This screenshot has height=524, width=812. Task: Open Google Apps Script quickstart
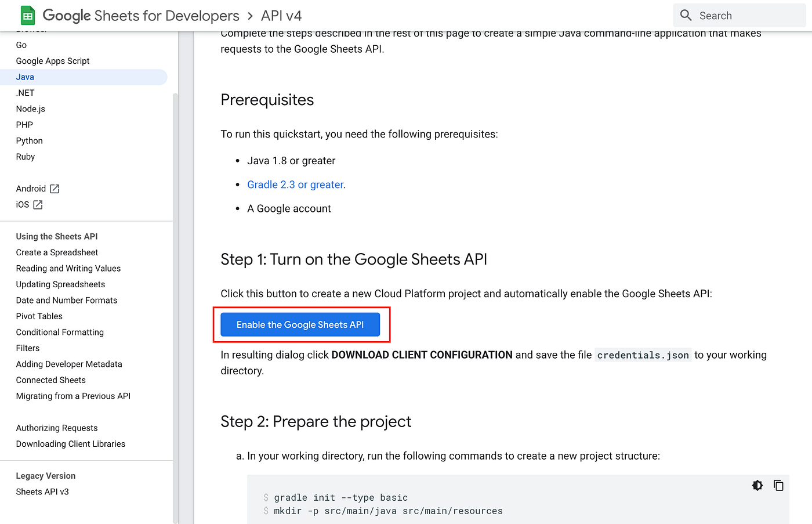(x=53, y=61)
